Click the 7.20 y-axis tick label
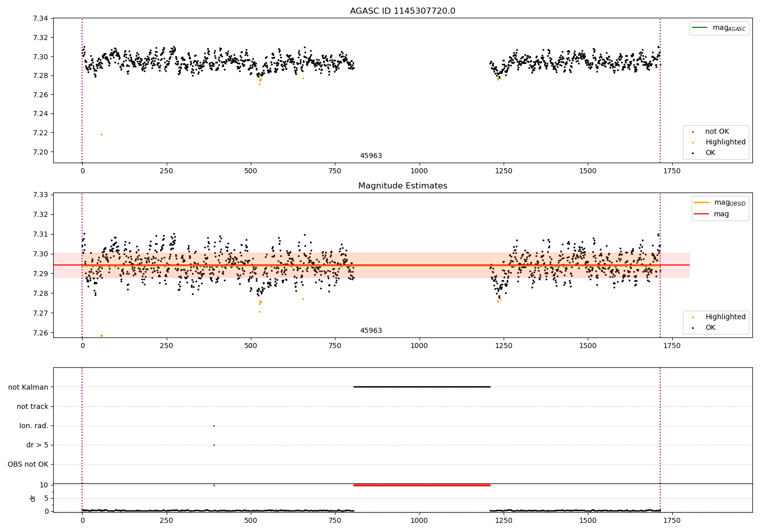This screenshot has height=532, width=760. pyautogui.click(x=40, y=152)
